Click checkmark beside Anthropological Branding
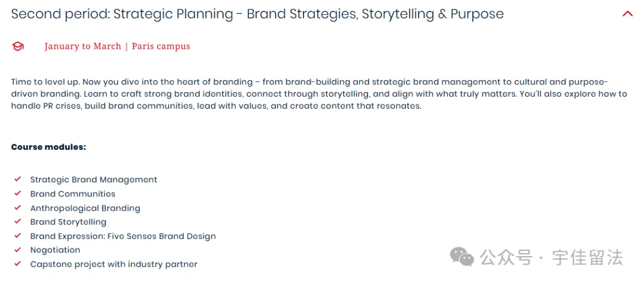644x283 pixels. tap(17, 208)
